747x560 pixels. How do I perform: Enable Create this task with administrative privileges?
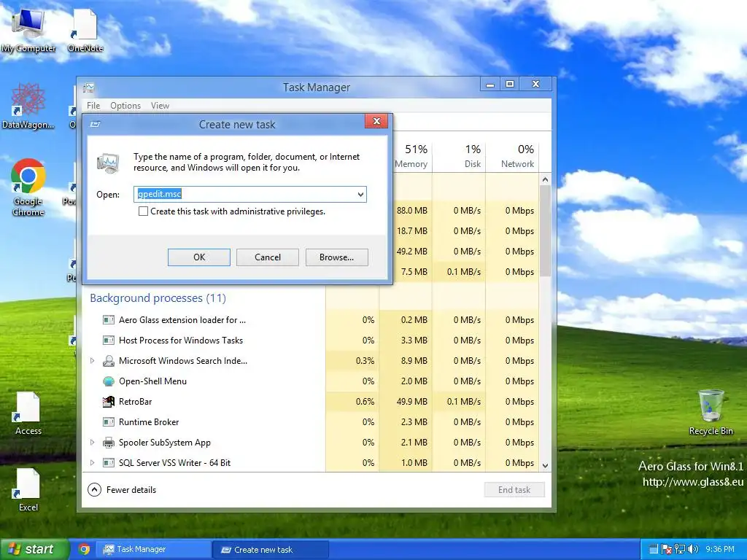pyautogui.click(x=143, y=211)
